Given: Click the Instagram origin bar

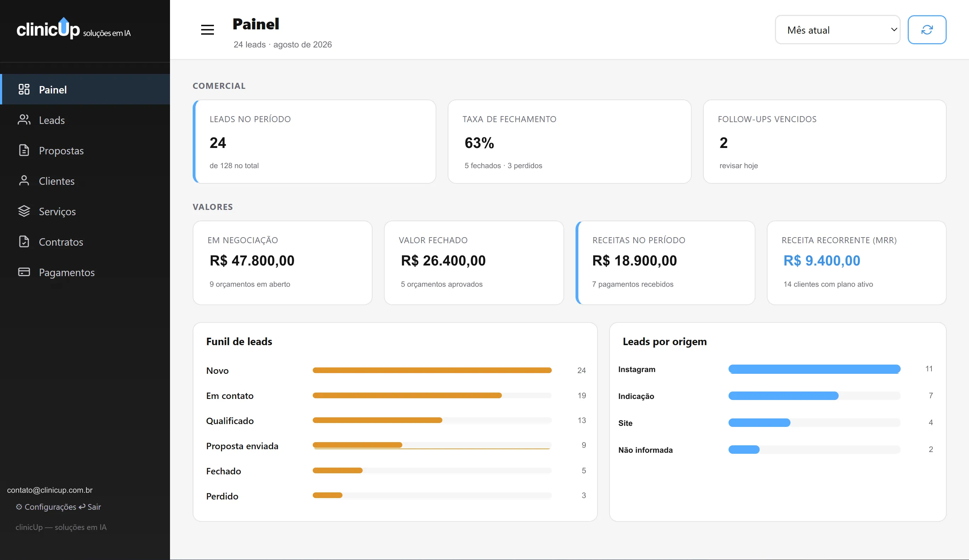Looking at the screenshot, I should click(x=814, y=369).
